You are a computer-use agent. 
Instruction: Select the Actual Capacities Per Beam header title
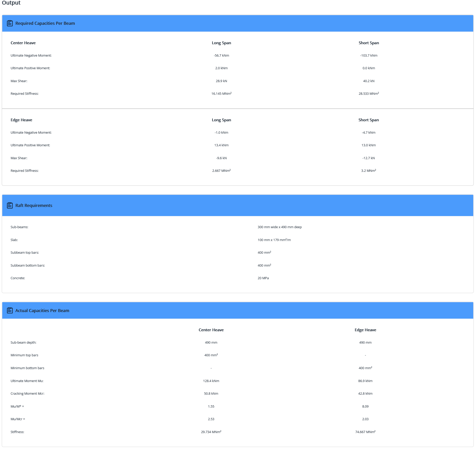[x=42, y=311]
